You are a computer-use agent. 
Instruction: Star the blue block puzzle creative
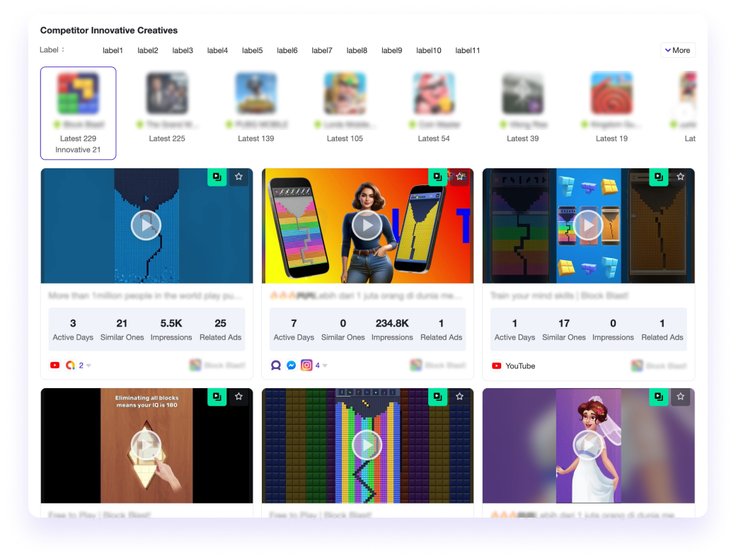tap(239, 177)
